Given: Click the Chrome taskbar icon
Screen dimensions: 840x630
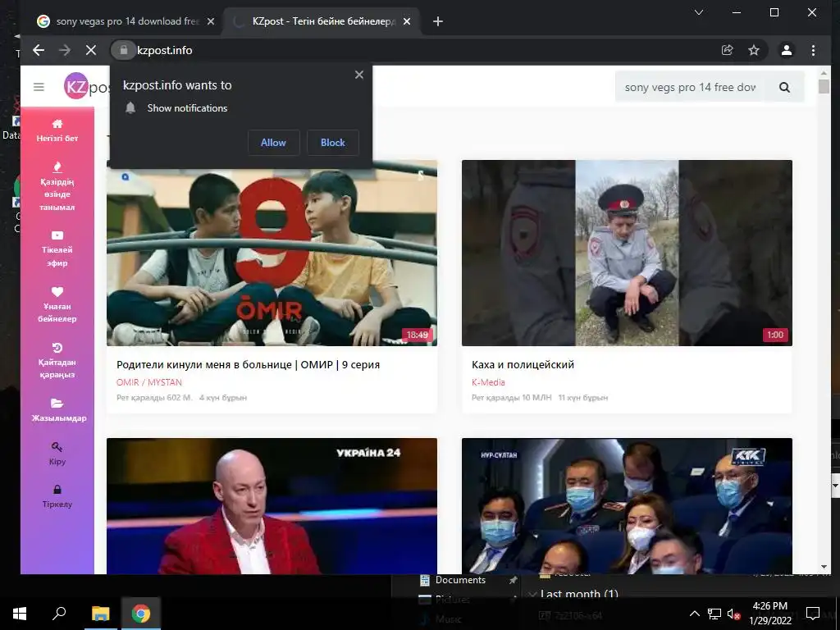Looking at the screenshot, I should click(141, 614).
